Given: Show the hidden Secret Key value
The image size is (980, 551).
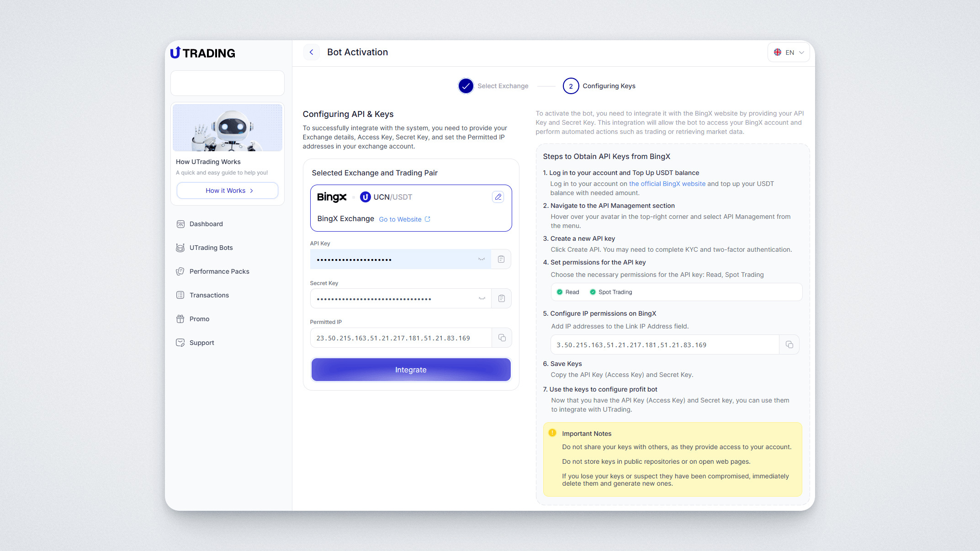Looking at the screenshot, I should pyautogui.click(x=482, y=298).
